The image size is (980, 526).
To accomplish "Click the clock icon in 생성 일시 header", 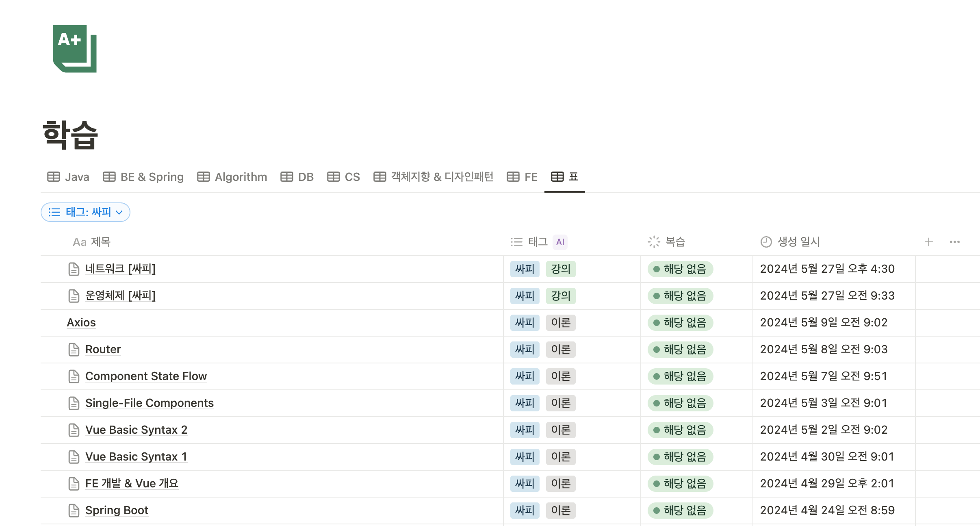I will pyautogui.click(x=766, y=242).
